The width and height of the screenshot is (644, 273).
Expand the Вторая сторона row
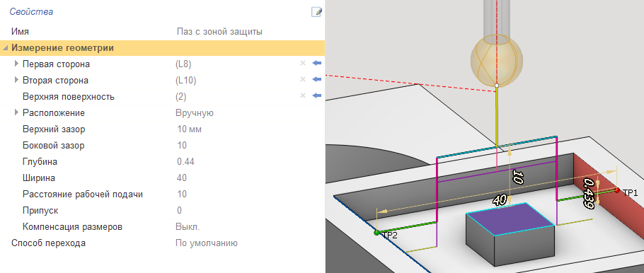pos(16,80)
